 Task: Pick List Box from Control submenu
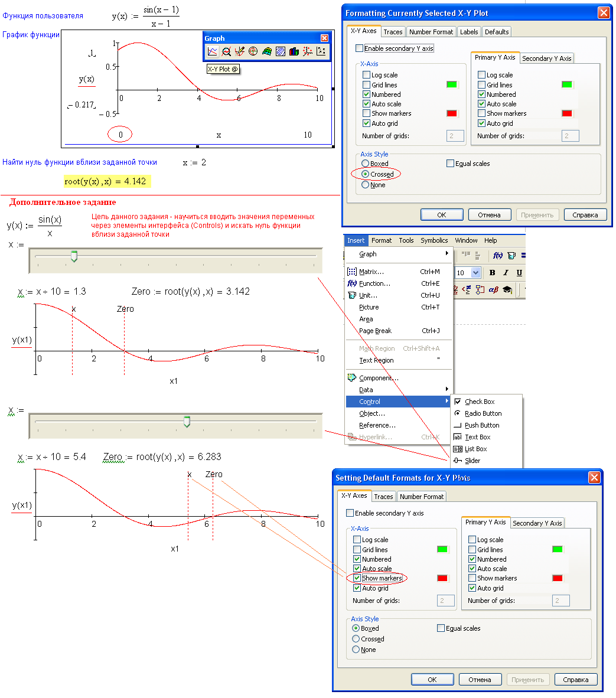pyautogui.click(x=487, y=449)
